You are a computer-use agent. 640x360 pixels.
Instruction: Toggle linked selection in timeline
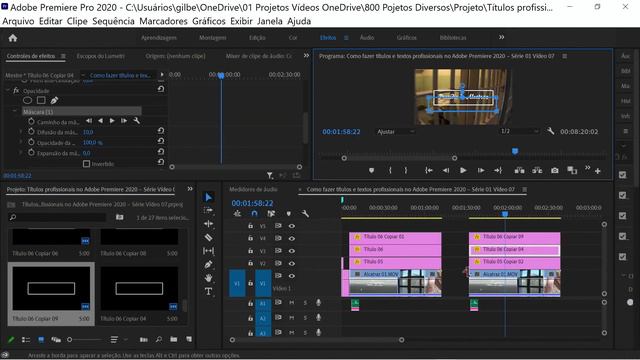271,213
